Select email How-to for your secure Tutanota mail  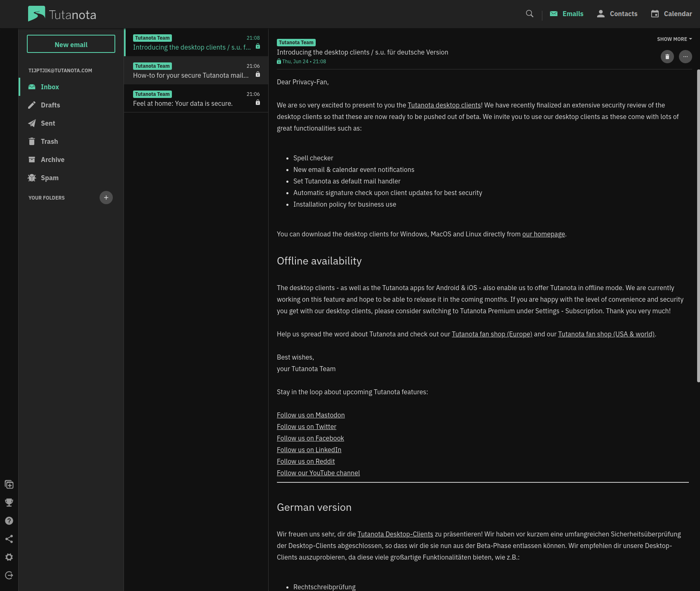(196, 70)
